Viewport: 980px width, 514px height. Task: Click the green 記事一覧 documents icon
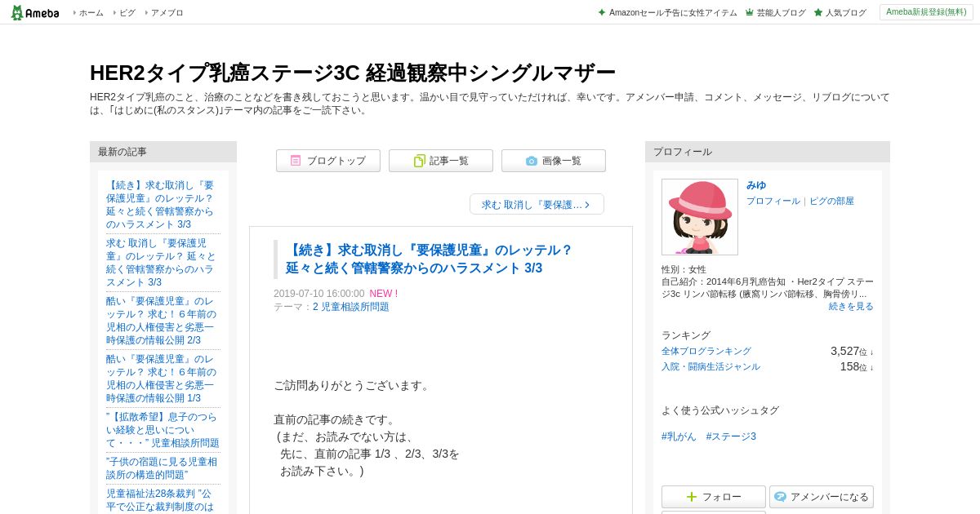(419, 161)
